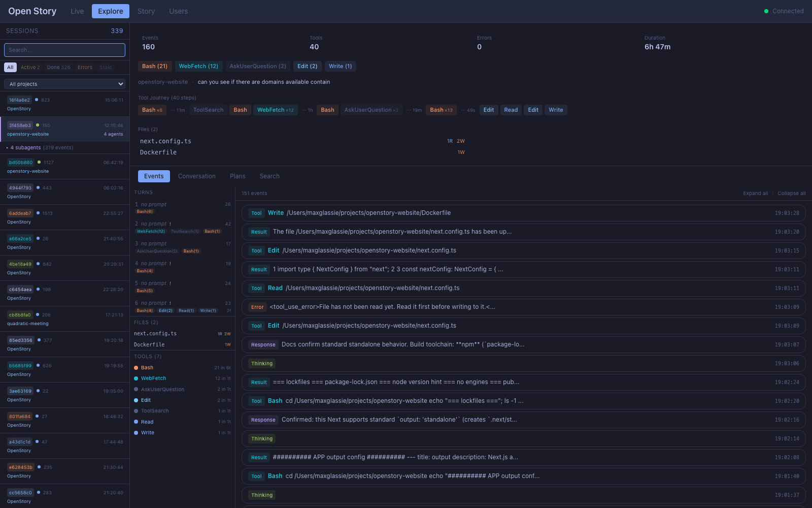The width and height of the screenshot is (812, 508).
Task: Click the green status dot of session 3f458eb3
Action: (x=38, y=125)
